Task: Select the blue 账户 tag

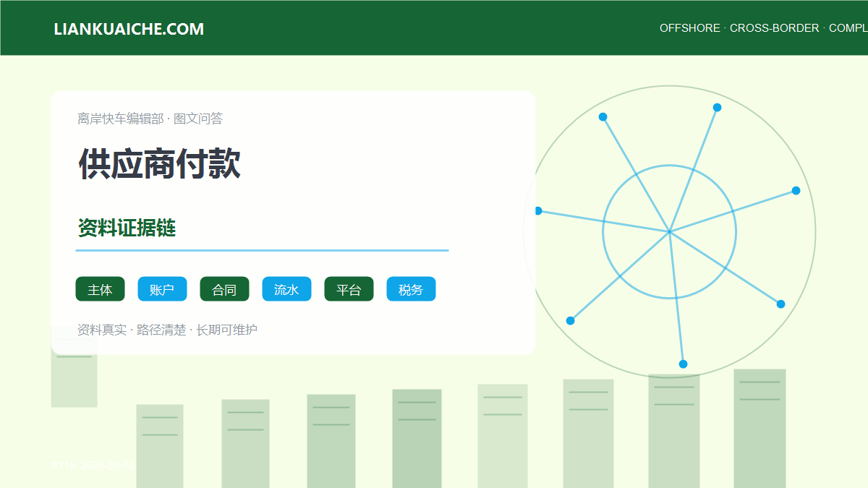Action: pyautogui.click(x=162, y=289)
